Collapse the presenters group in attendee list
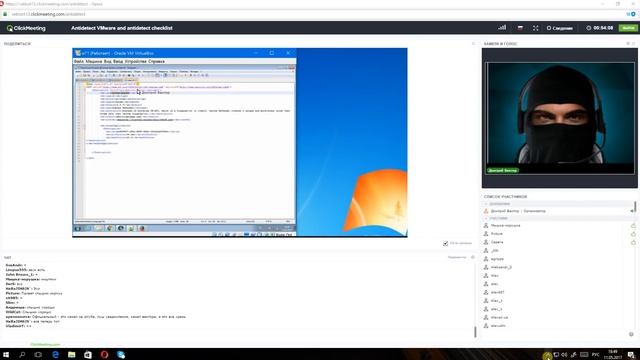 (x=486, y=204)
